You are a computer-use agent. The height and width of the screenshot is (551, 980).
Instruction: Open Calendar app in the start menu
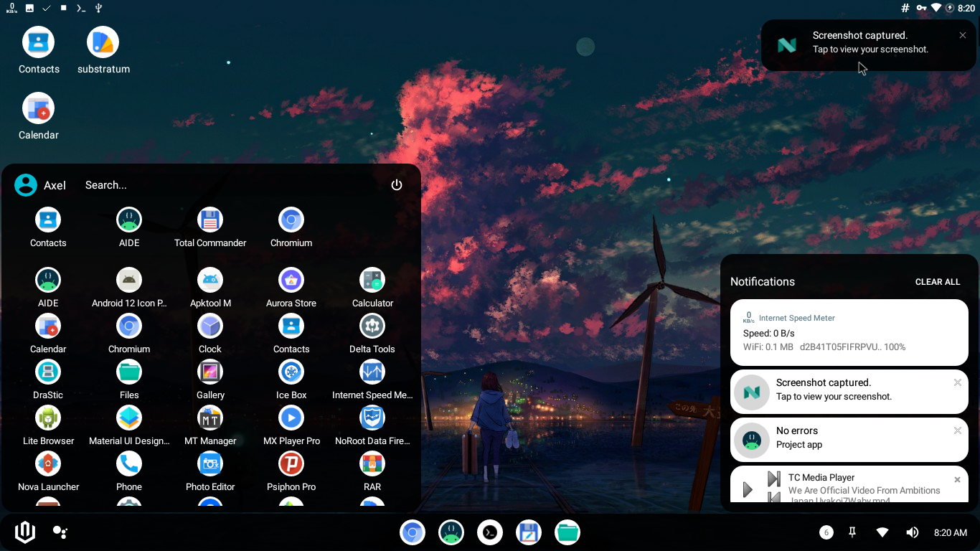click(48, 334)
